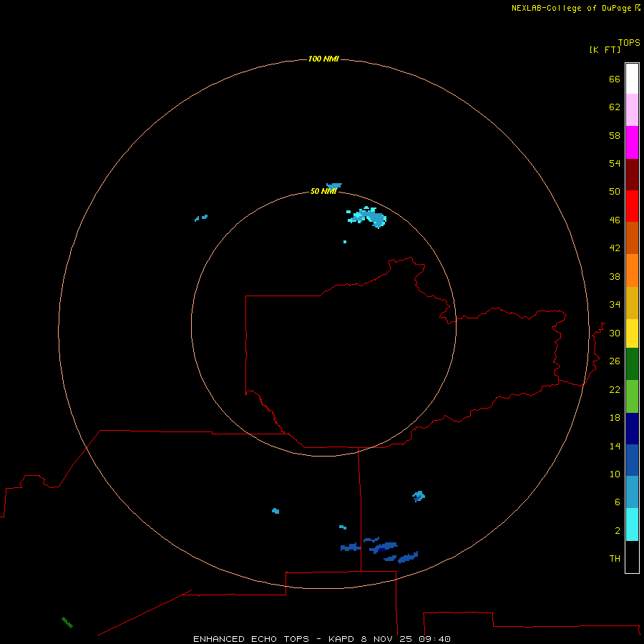The image size is (644, 644).
Task: Click the navy 22 kft legend swatch
Action: pos(632,429)
